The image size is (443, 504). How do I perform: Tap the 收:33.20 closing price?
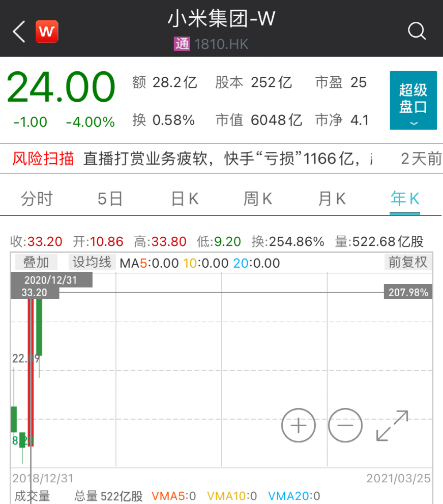tap(36, 241)
